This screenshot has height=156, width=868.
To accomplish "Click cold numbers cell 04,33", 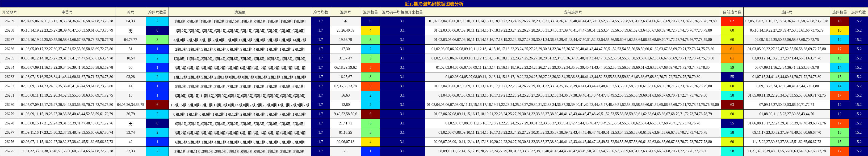I will pos(131,21).
